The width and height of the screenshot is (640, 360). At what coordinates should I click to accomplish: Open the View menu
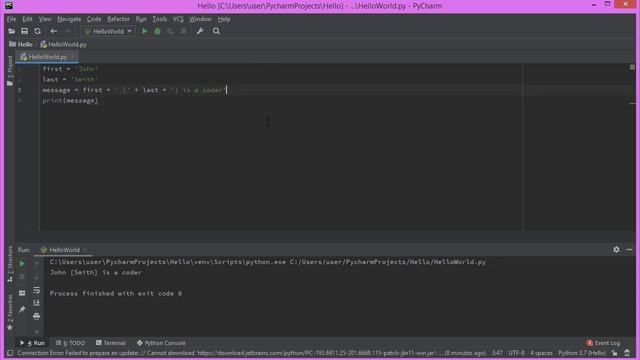coord(45,19)
